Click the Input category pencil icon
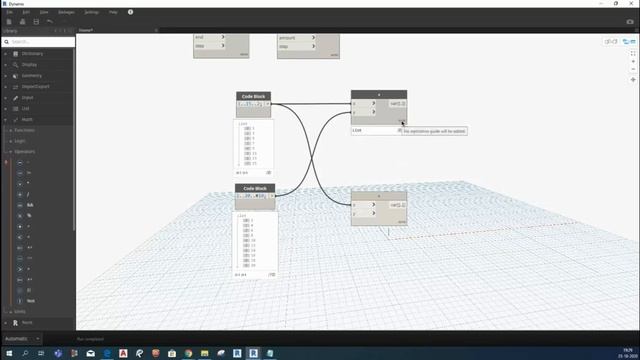The width and height of the screenshot is (640, 360). click(16, 98)
